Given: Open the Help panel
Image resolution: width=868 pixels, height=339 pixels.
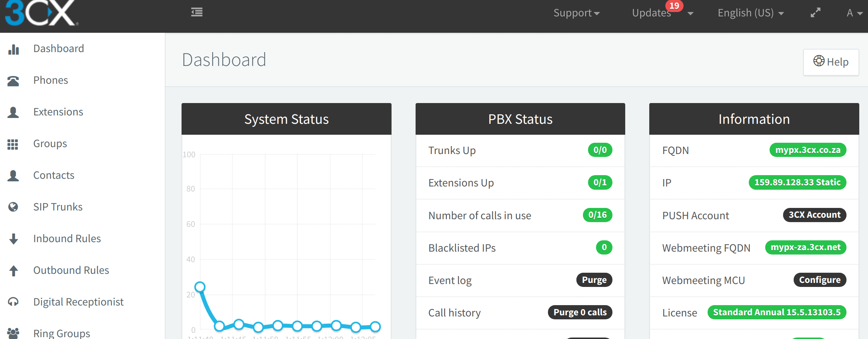Looking at the screenshot, I should [x=831, y=62].
